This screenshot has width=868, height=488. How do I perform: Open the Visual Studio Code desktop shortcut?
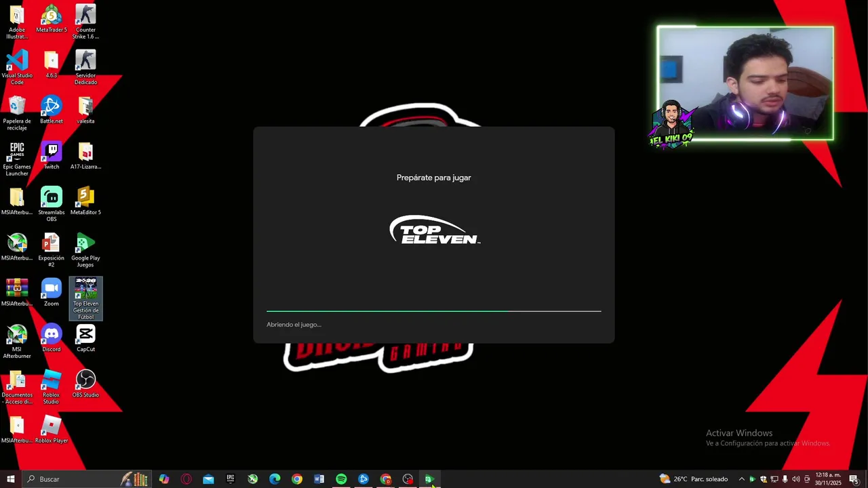pyautogui.click(x=17, y=67)
